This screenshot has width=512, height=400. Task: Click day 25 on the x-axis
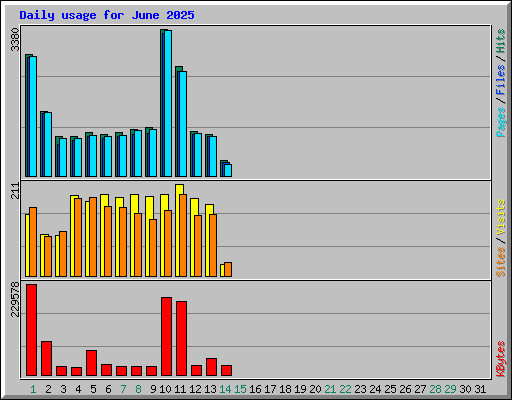pos(390,389)
